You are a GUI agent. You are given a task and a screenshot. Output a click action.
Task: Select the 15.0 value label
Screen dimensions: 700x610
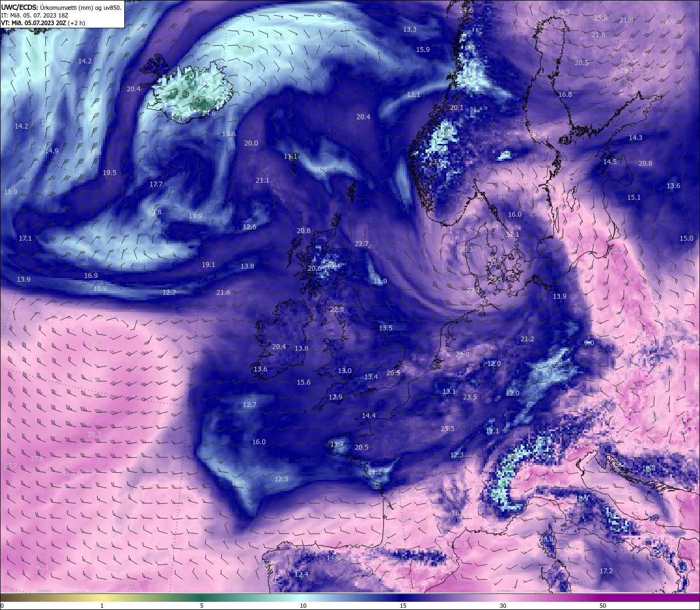tap(686, 238)
